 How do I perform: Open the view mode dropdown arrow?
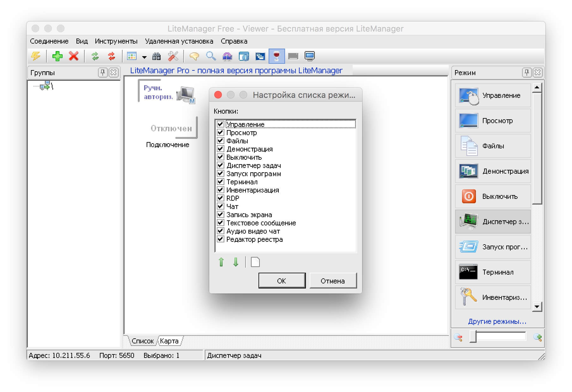pyautogui.click(x=144, y=57)
